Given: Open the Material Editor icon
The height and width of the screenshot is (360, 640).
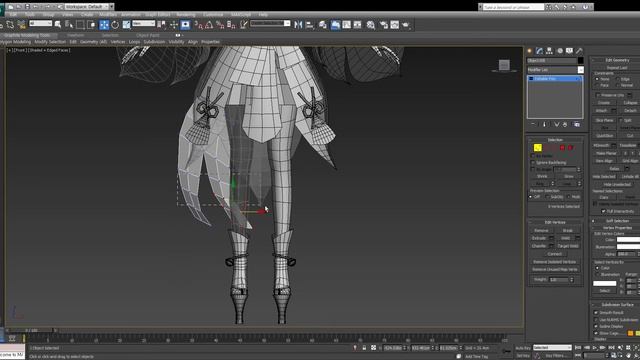Looking at the screenshot, I should point(371,25).
